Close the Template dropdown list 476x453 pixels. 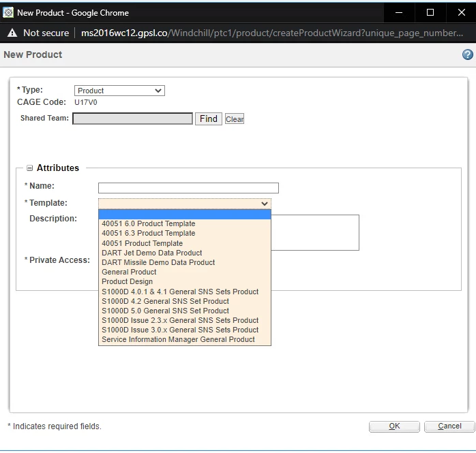(x=185, y=204)
